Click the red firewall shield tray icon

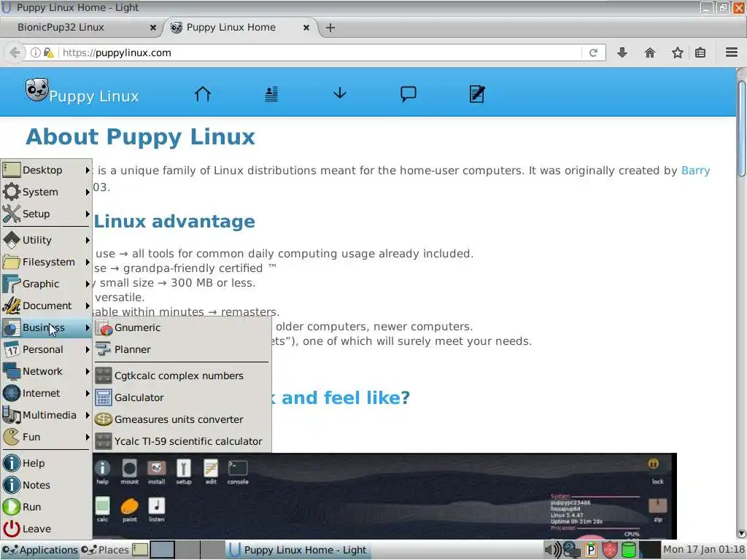610,550
